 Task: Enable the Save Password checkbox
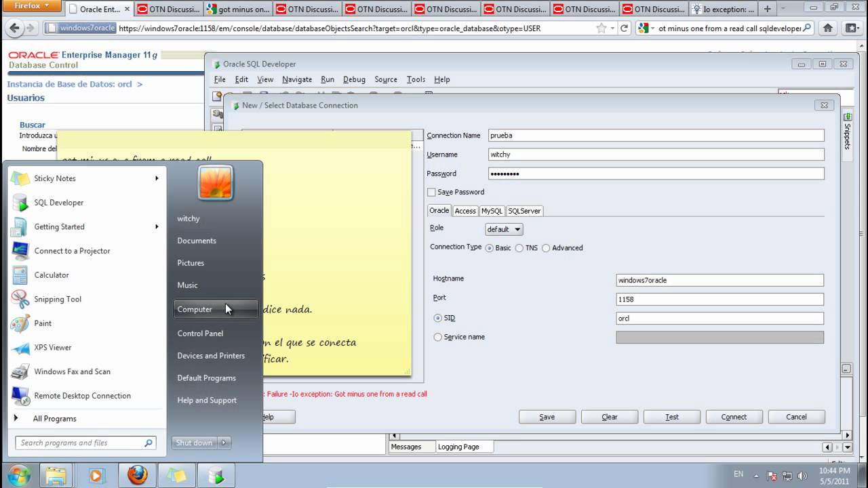pos(431,192)
